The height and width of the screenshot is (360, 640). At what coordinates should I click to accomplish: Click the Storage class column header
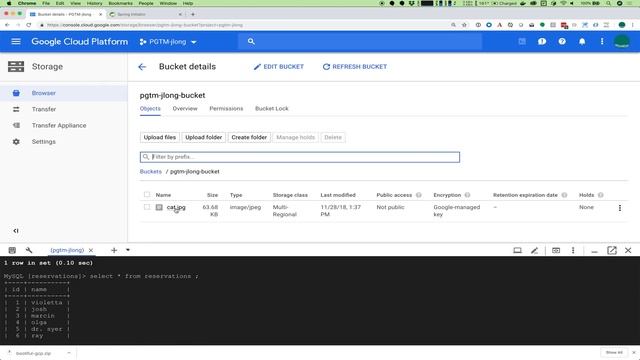[x=290, y=195]
